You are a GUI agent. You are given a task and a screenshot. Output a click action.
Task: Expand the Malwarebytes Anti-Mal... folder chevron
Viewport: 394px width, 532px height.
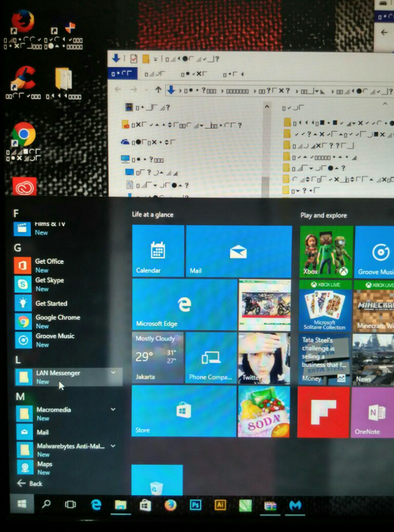(113, 446)
